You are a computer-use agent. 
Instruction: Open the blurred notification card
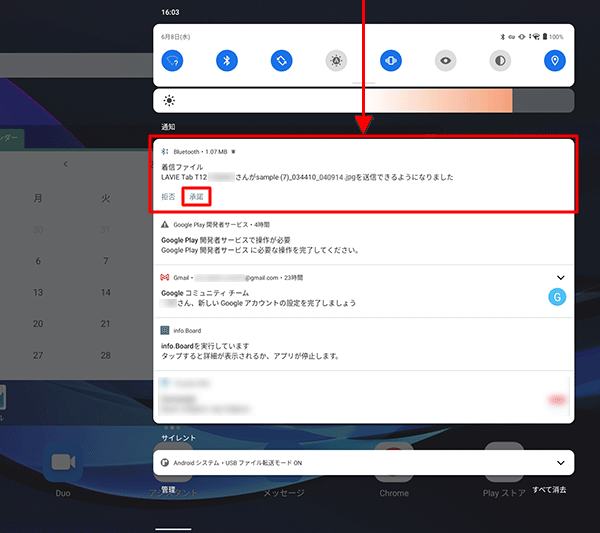click(x=364, y=397)
